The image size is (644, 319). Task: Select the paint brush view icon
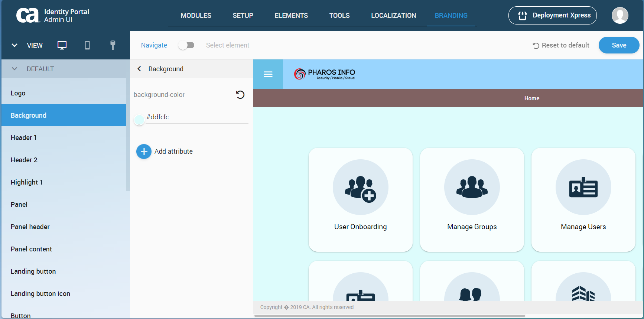click(x=113, y=45)
